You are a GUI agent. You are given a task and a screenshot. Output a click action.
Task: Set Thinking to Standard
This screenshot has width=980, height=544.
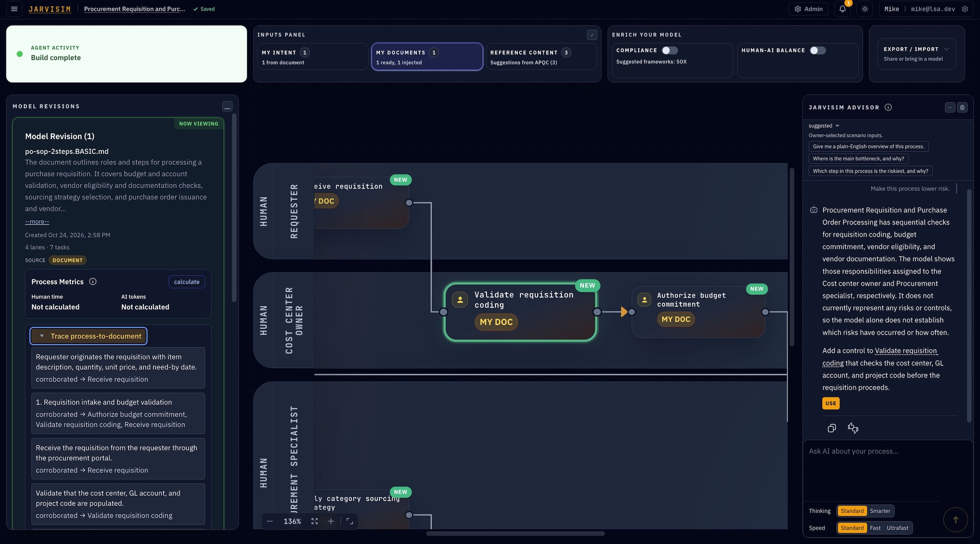[x=852, y=511]
